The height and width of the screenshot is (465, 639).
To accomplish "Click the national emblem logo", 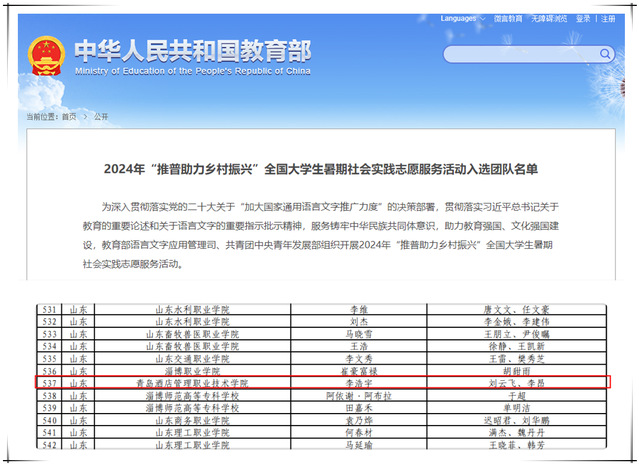I will click(43, 54).
